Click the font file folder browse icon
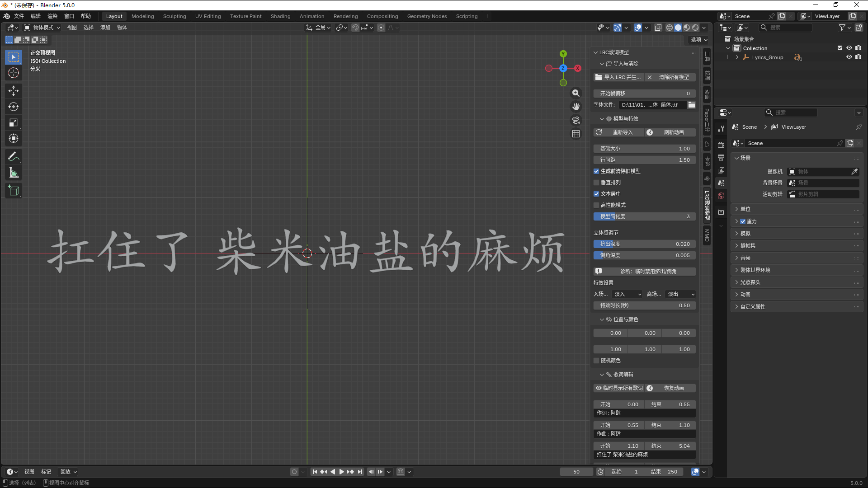 pos(692,105)
